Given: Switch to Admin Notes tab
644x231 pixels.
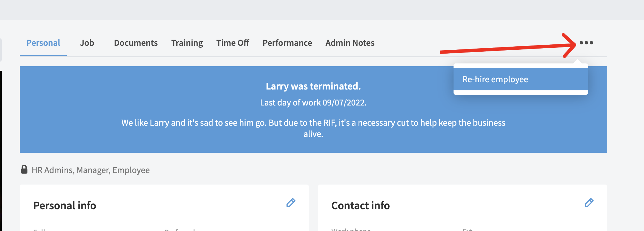Looking at the screenshot, I should 350,43.
